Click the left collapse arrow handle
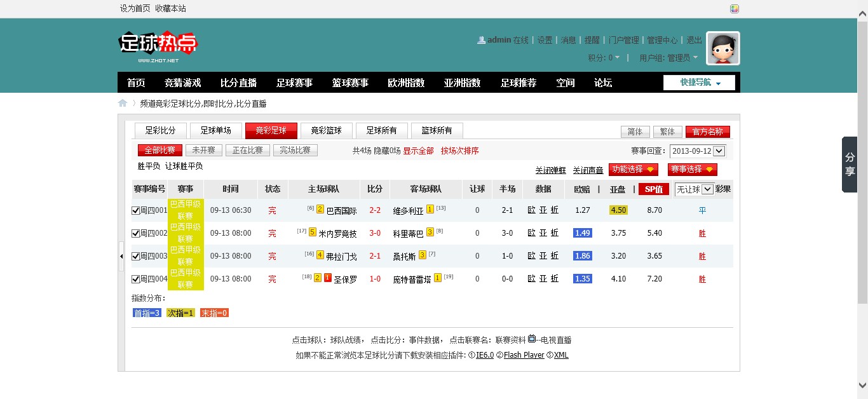Viewport: 868px width, 399px height. (121, 256)
